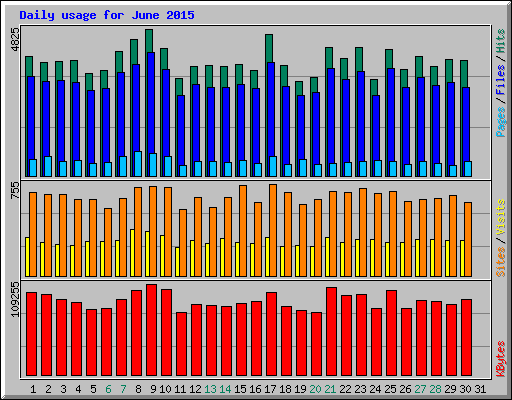The width and height of the screenshot is (512, 400).
Task: Click day 23 on the x-axis
Action: (x=360, y=389)
